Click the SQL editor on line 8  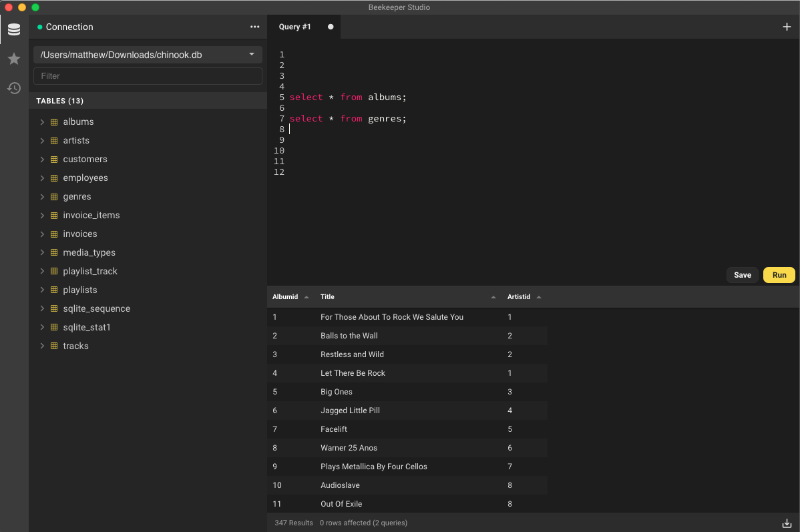[541, 129]
